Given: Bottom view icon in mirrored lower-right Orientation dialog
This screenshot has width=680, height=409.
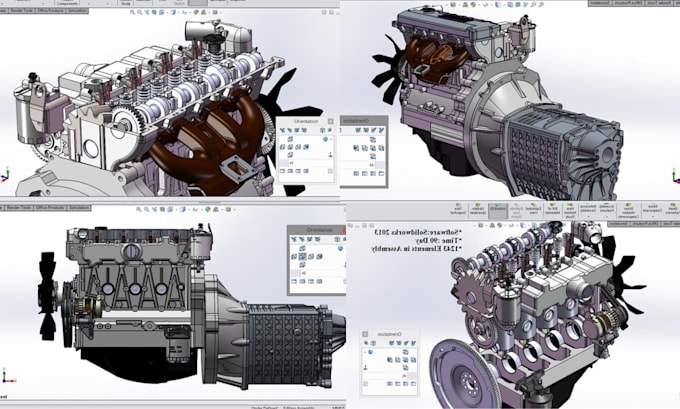Looking at the screenshot, I should point(405,367).
